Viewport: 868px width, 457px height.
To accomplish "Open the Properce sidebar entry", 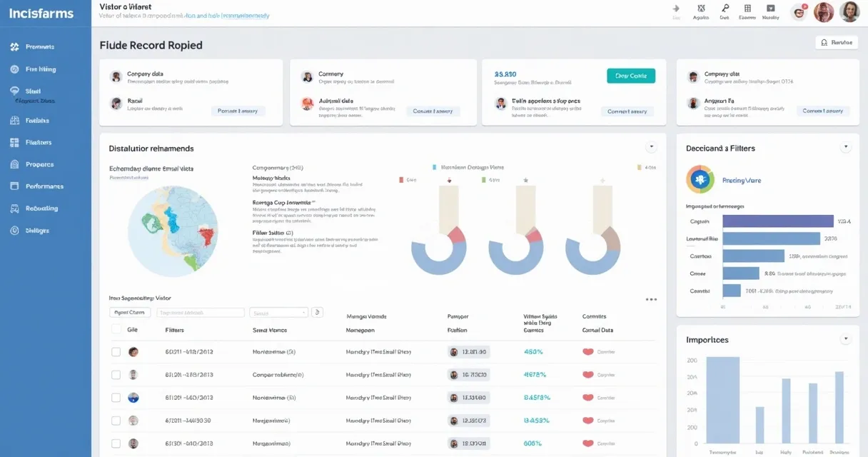I will click(40, 164).
